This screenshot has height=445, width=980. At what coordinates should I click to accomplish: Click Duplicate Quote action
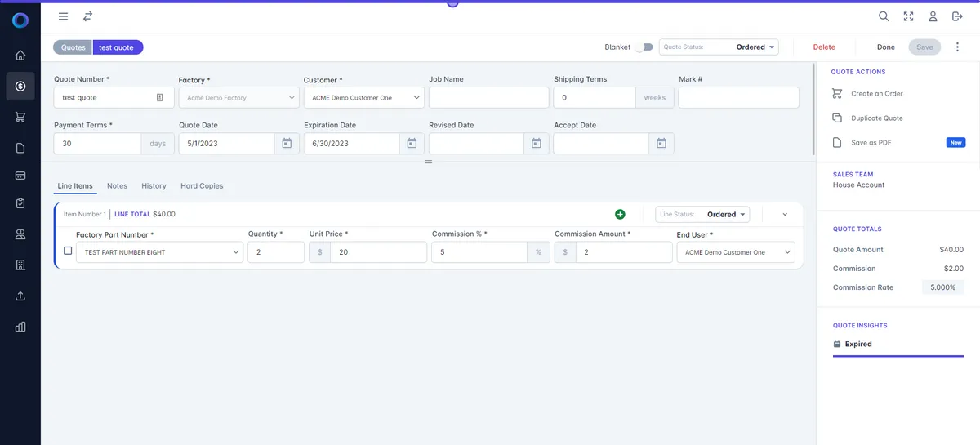pos(876,118)
